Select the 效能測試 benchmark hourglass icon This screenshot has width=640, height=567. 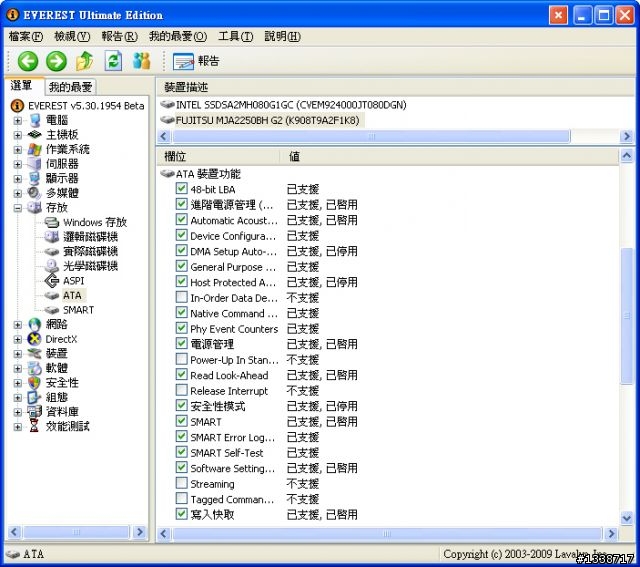35,426
